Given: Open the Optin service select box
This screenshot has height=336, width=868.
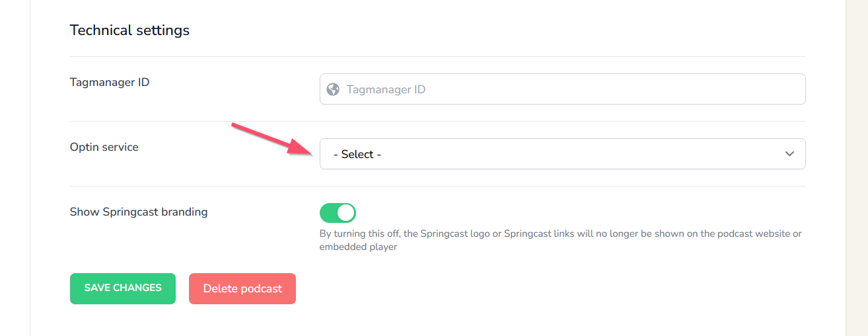Looking at the screenshot, I should tap(563, 153).
